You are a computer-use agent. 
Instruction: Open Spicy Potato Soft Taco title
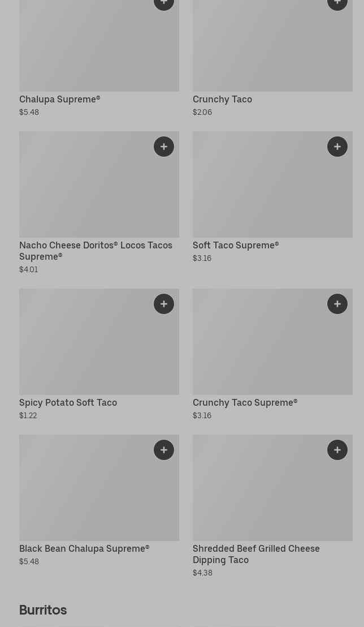[68, 402]
